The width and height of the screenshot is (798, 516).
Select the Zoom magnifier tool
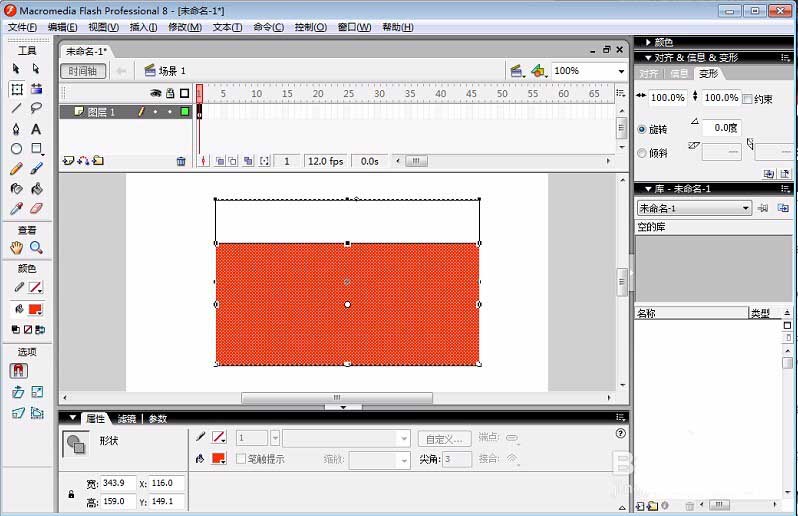point(36,248)
